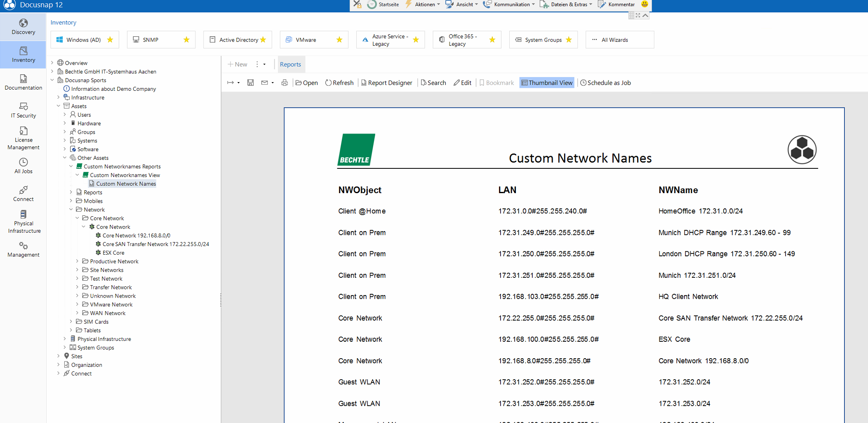The image size is (868, 423).
Task: Toggle favorite star for System Groups wizard
Action: coord(569,40)
